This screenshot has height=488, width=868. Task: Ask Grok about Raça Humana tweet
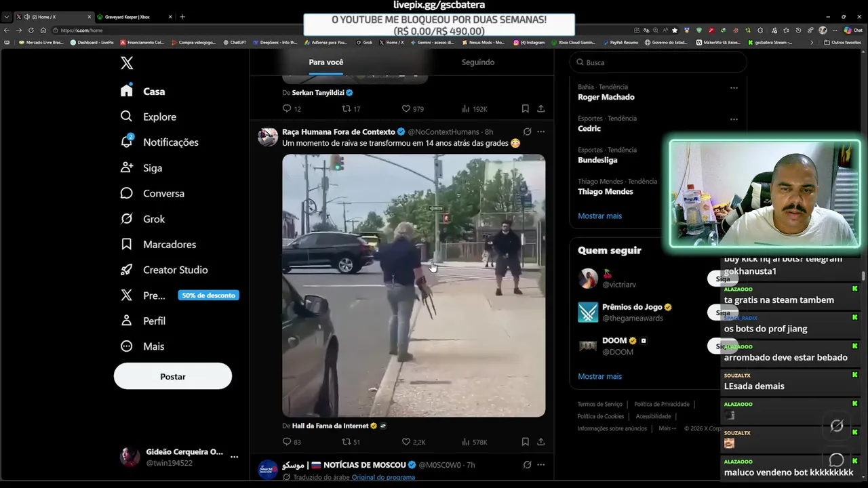point(527,131)
